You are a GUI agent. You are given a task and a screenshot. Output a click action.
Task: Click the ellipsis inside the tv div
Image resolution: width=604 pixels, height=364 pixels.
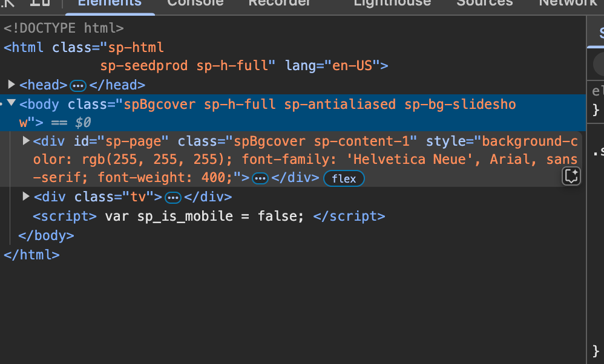pos(172,198)
